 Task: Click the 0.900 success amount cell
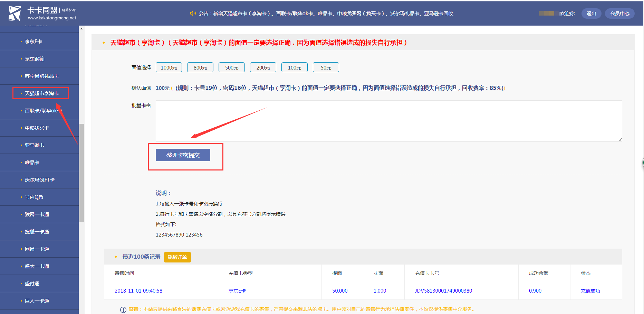535,291
